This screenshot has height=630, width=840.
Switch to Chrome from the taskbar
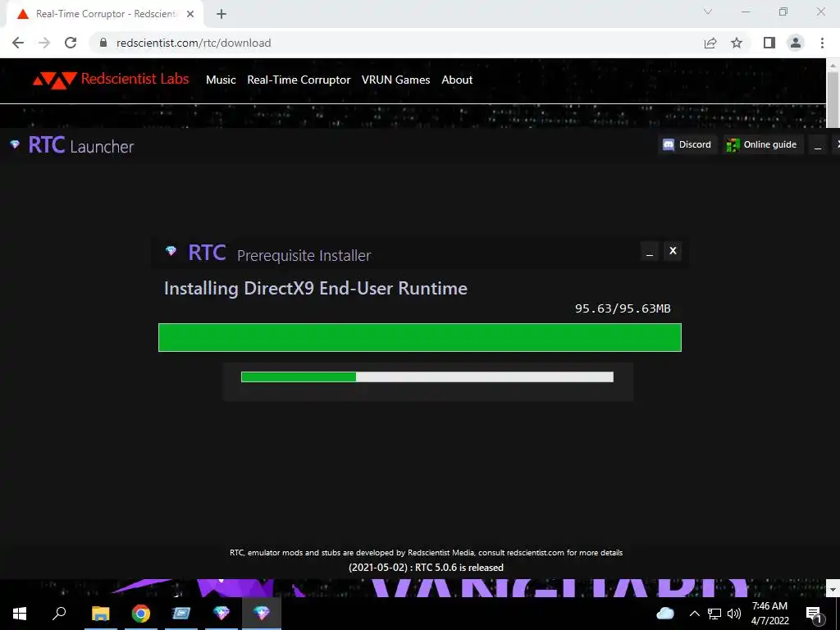(x=141, y=614)
